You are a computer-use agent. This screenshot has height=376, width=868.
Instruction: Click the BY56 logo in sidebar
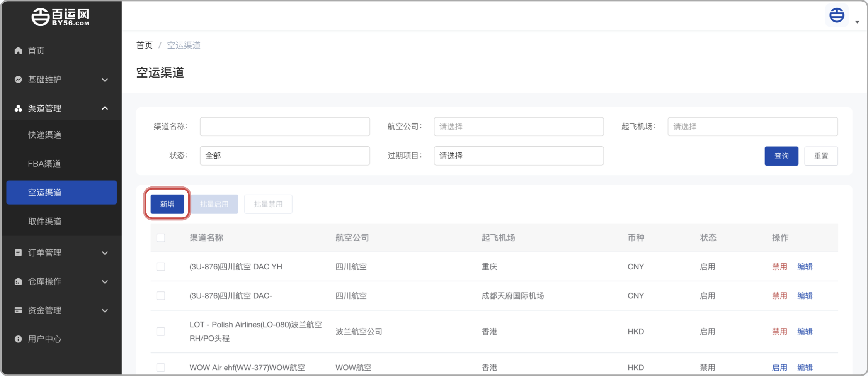61,17
